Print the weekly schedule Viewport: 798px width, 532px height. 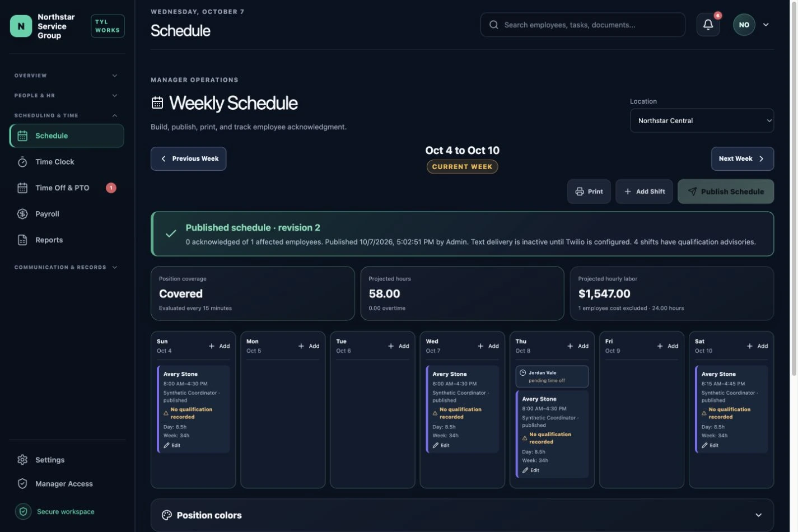click(x=589, y=192)
